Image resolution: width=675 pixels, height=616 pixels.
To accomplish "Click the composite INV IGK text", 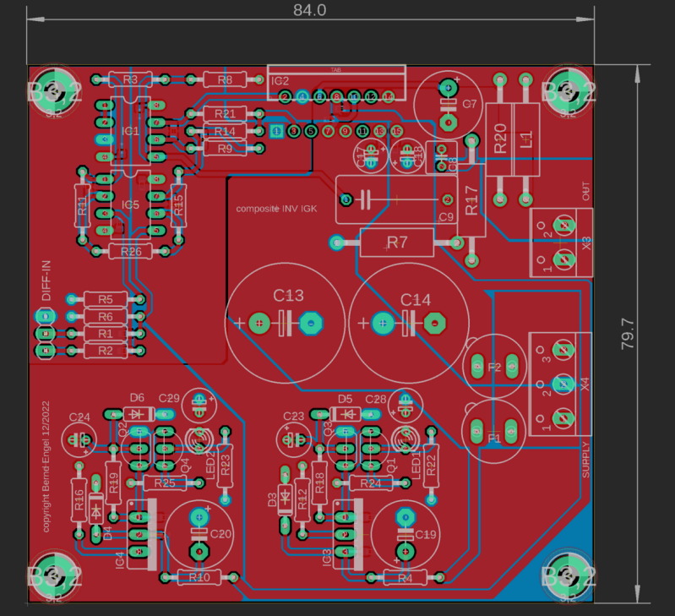I will tap(276, 209).
